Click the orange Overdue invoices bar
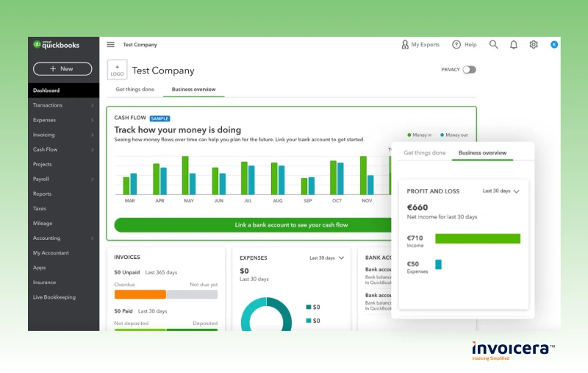This screenshot has height=373, width=588. point(140,294)
